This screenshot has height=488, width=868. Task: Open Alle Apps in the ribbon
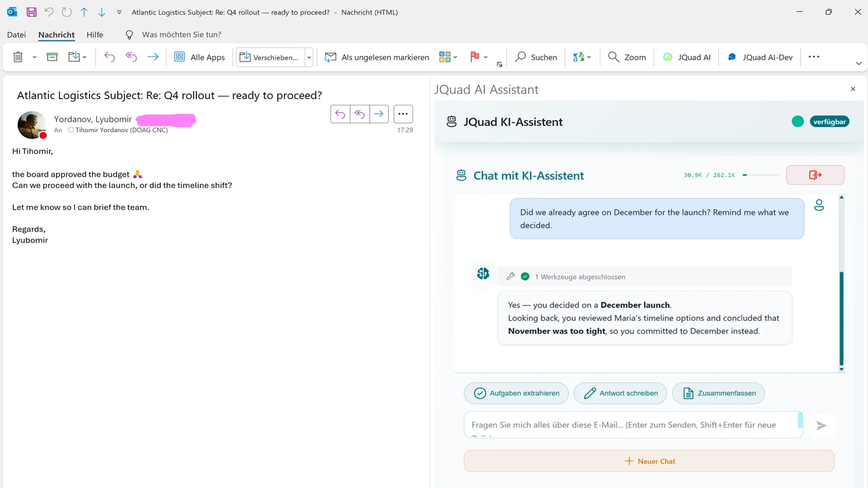point(200,57)
